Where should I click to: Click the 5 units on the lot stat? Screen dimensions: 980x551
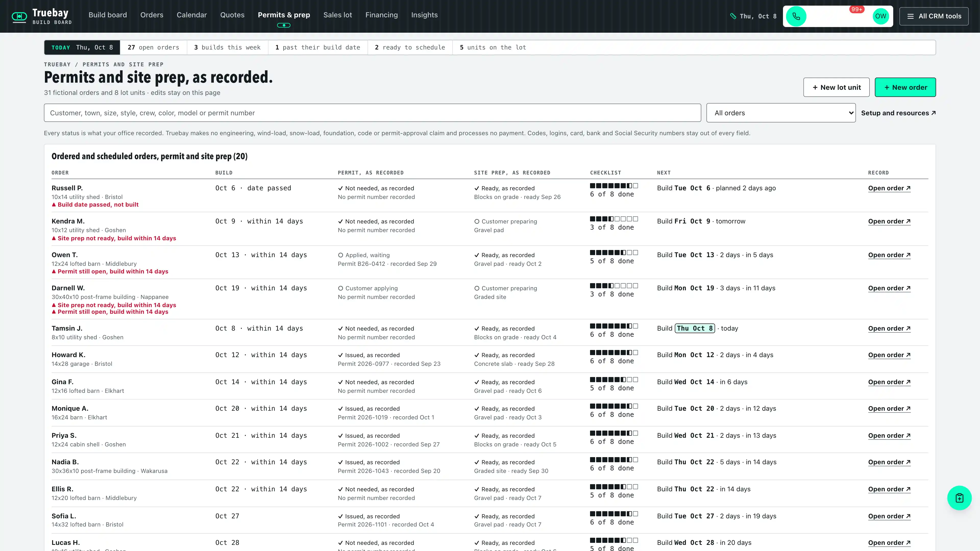[x=493, y=47]
